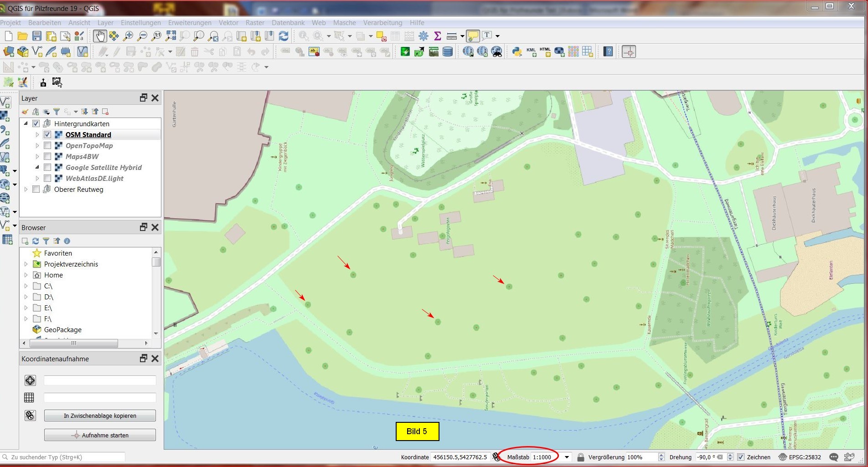Click the Zoom In magnifier tool

coord(128,36)
